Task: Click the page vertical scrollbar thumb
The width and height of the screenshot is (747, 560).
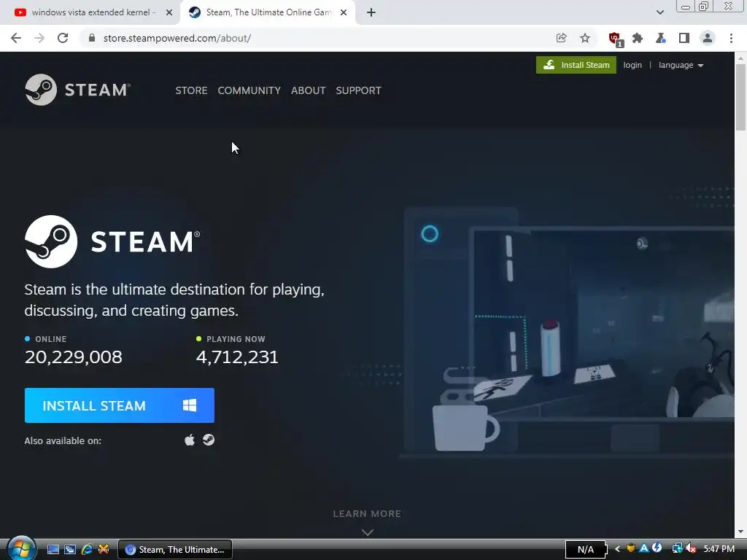Action: (x=740, y=97)
